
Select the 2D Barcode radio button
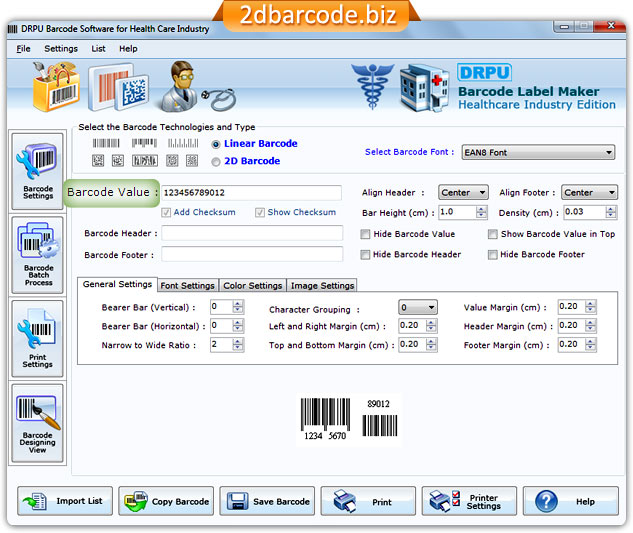tap(216, 162)
